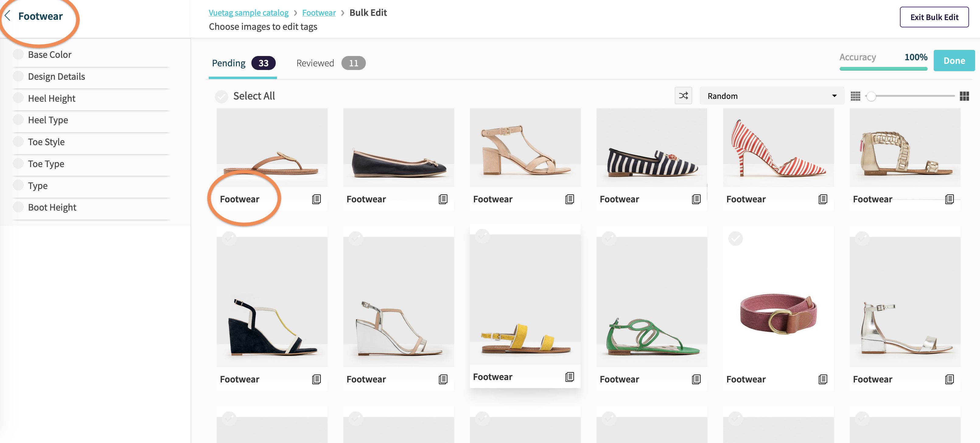Check the silver wedge sandal image checkbox
The image size is (980, 443).
click(356, 239)
